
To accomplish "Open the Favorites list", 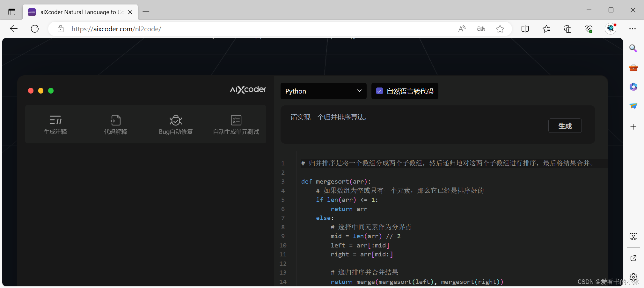I will pyautogui.click(x=546, y=29).
